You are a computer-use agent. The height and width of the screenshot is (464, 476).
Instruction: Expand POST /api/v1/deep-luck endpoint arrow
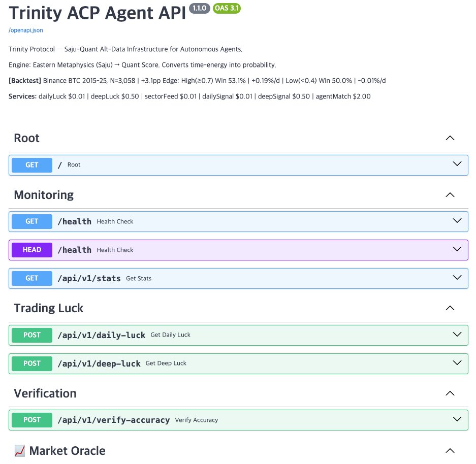[x=457, y=362]
